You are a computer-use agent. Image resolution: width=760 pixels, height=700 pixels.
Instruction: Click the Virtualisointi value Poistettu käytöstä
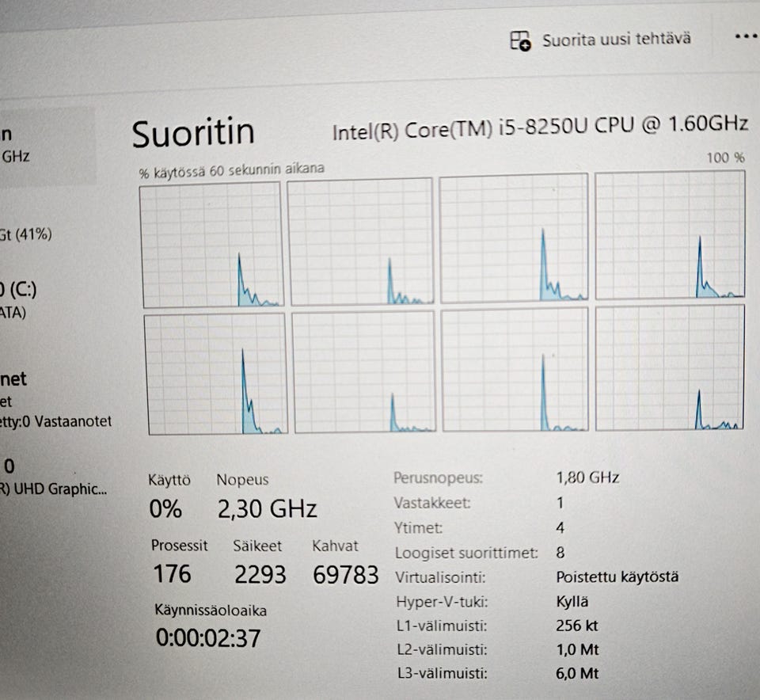click(x=617, y=577)
